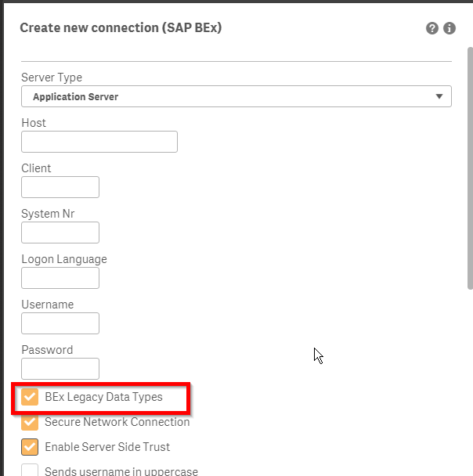Uncheck BEx Legacy Data Types
The height and width of the screenshot is (476, 473).
coord(30,397)
